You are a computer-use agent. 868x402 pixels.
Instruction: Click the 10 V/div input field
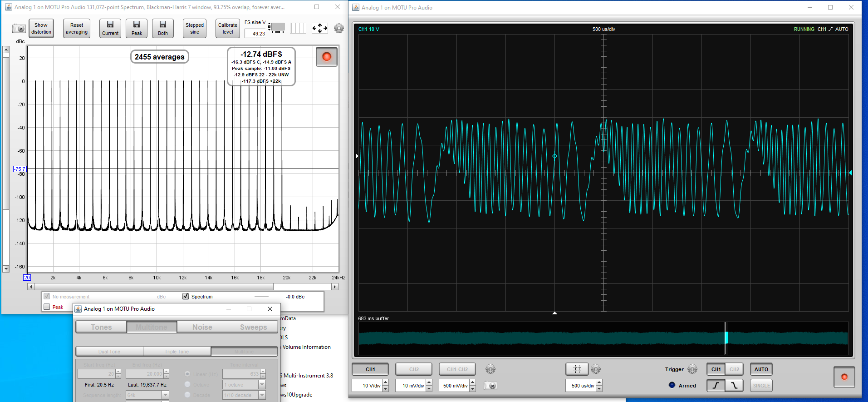(x=367, y=386)
